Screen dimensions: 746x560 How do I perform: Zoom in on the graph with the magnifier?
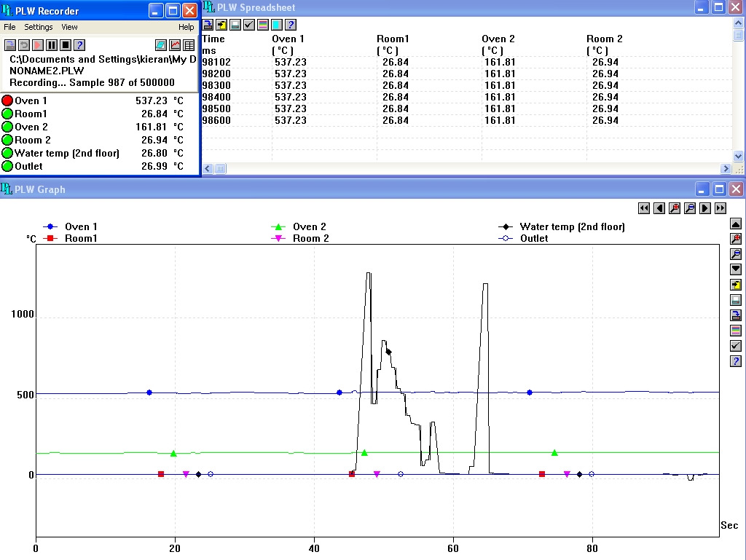pos(737,240)
